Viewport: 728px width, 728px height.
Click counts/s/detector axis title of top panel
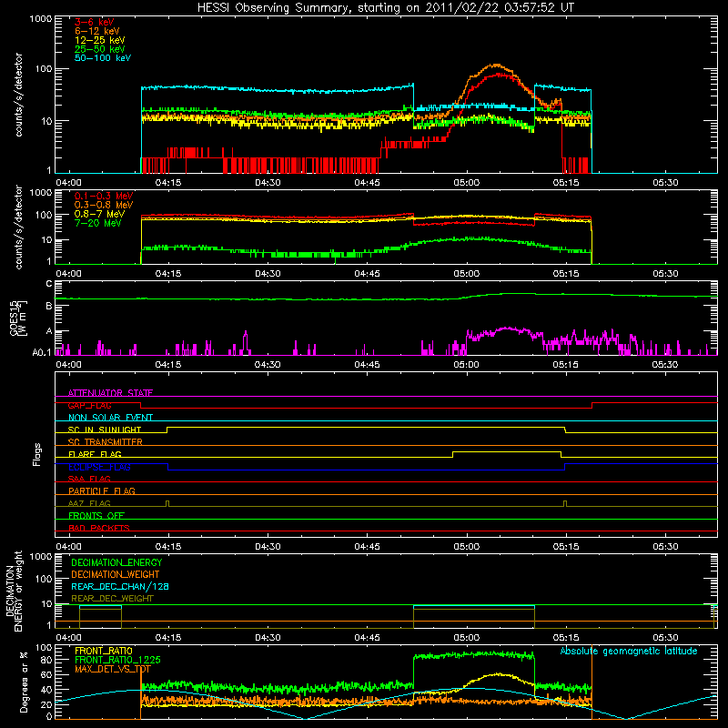click(18, 95)
